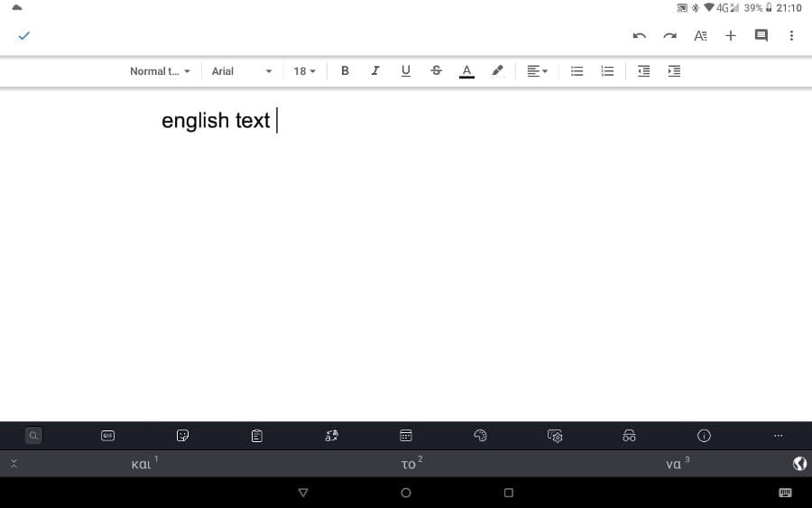812x508 pixels.
Task: Toggle italic formatting
Action: point(375,71)
